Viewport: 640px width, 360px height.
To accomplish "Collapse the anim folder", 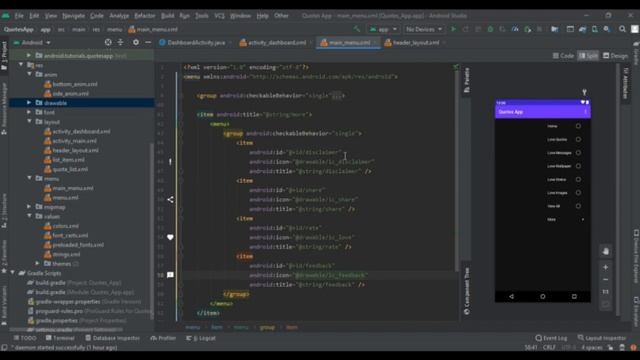I will (x=29, y=74).
